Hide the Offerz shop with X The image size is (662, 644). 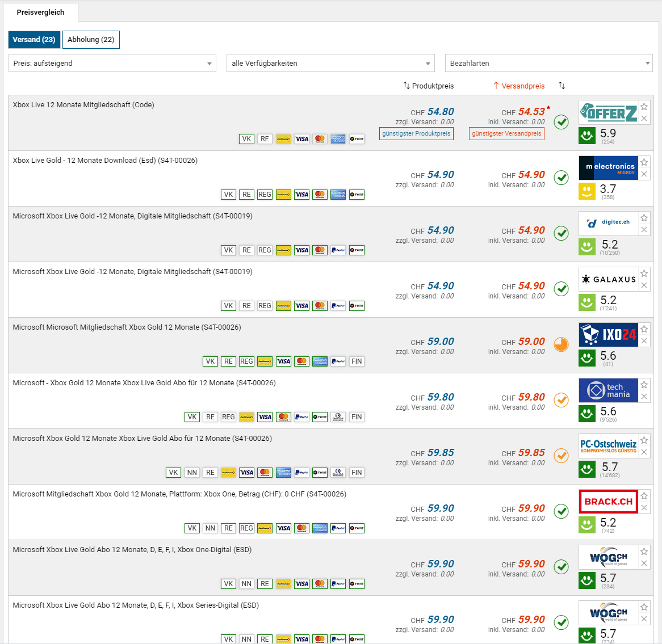click(x=644, y=119)
